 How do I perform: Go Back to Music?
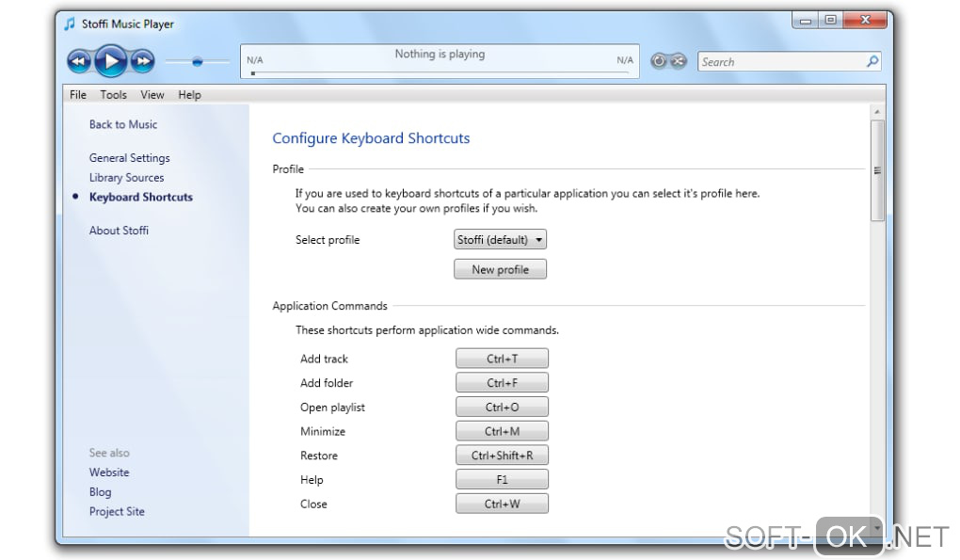pos(123,124)
